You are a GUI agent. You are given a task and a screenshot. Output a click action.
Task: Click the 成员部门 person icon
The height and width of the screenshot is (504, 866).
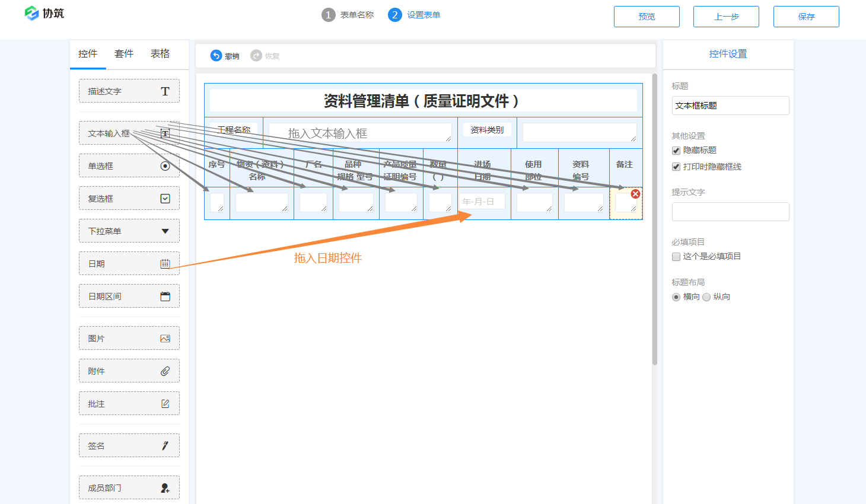click(165, 488)
